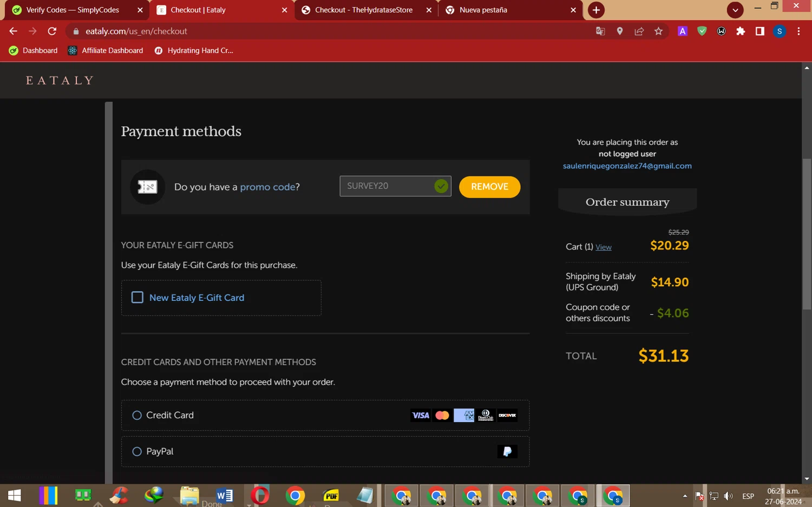
Task: Toggle the browser side panel
Action: click(x=760, y=31)
